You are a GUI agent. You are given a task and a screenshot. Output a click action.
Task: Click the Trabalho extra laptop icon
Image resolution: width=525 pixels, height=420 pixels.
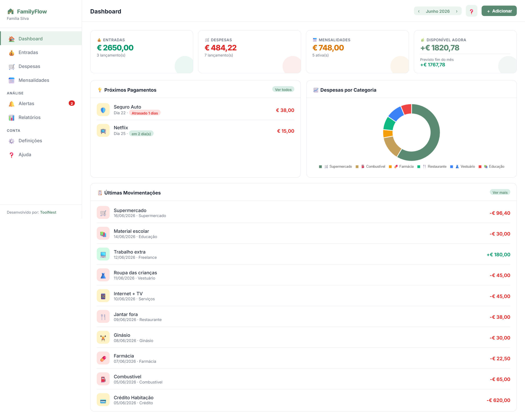tap(103, 254)
